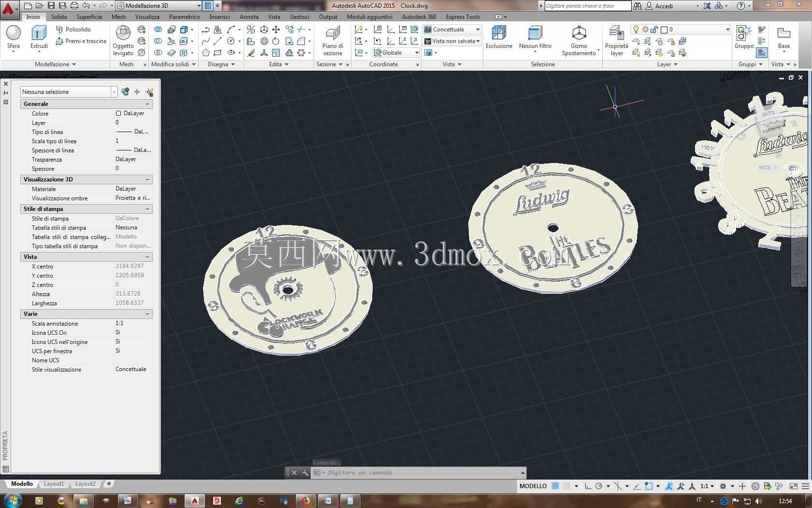Image resolution: width=812 pixels, height=508 pixels.
Task: Open the Nessuna selezione dropdown
Action: pyautogui.click(x=69, y=92)
